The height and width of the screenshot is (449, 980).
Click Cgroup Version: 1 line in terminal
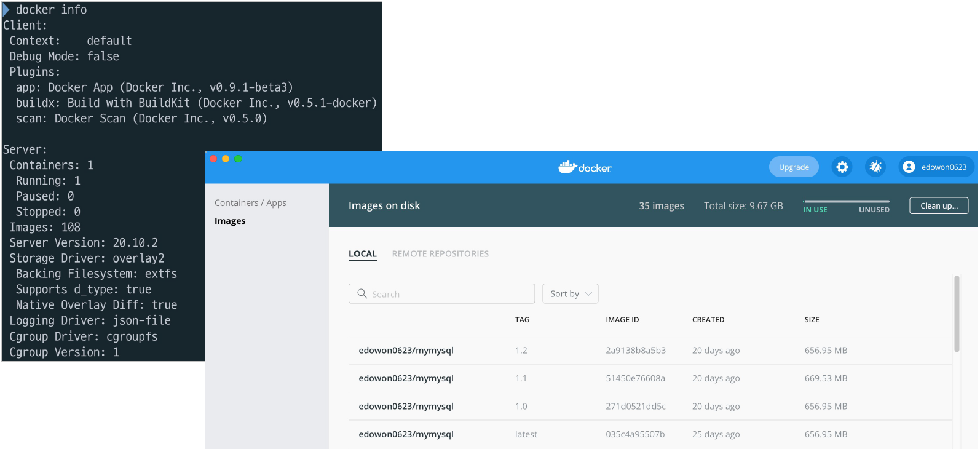[64, 352]
